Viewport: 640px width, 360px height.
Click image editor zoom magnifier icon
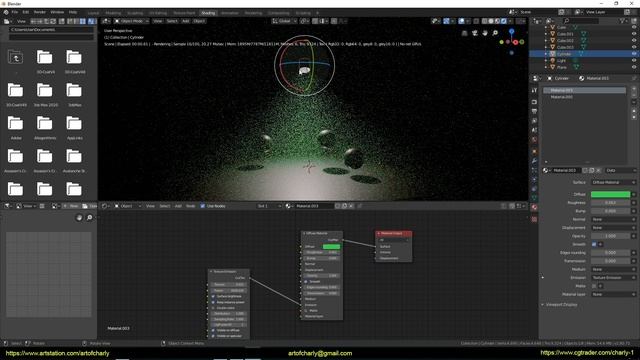pyautogui.click(x=89, y=218)
